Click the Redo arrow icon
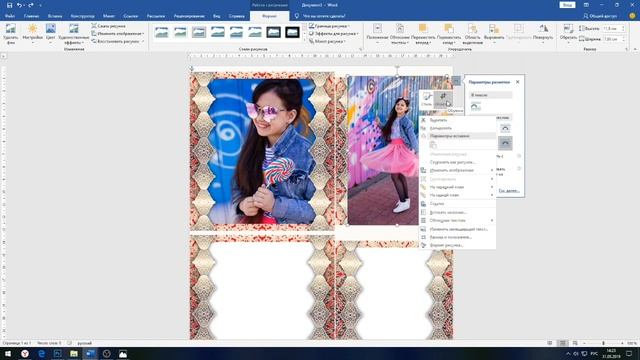The width and height of the screenshot is (640, 360). coord(31,5)
